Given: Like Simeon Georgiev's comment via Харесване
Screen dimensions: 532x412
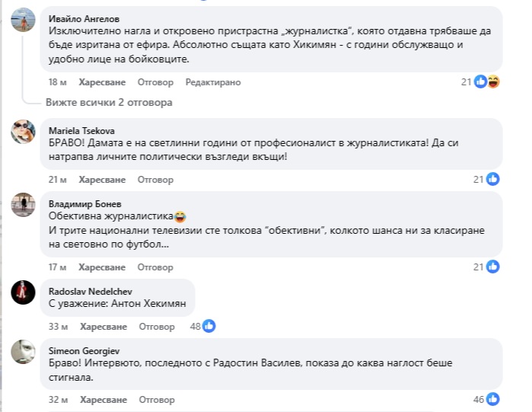Looking at the screenshot, I should 101,398.
